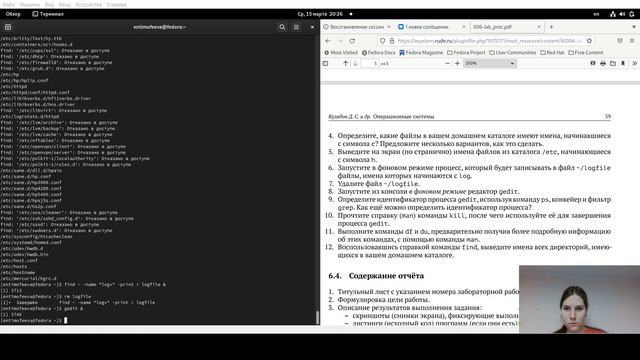Bookmark this page with the star
The height and width of the screenshot is (360, 640).
(589, 41)
